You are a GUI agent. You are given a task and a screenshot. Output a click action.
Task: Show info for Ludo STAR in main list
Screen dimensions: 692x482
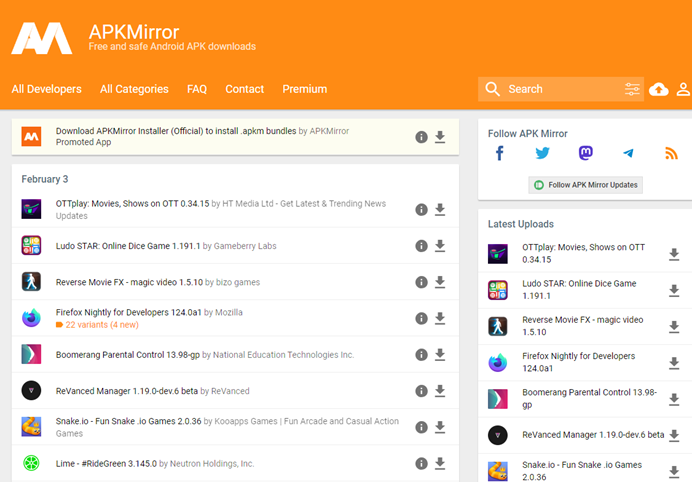tap(421, 246)
